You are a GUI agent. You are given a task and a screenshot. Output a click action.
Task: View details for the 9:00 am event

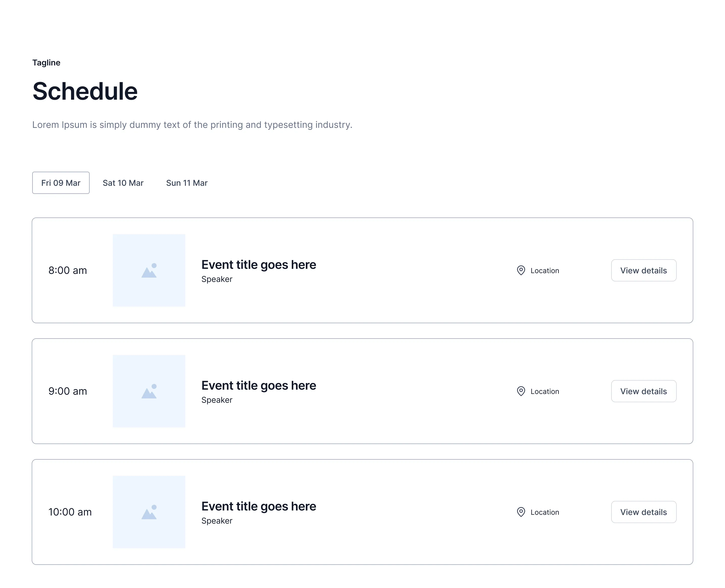pos(644,391)
